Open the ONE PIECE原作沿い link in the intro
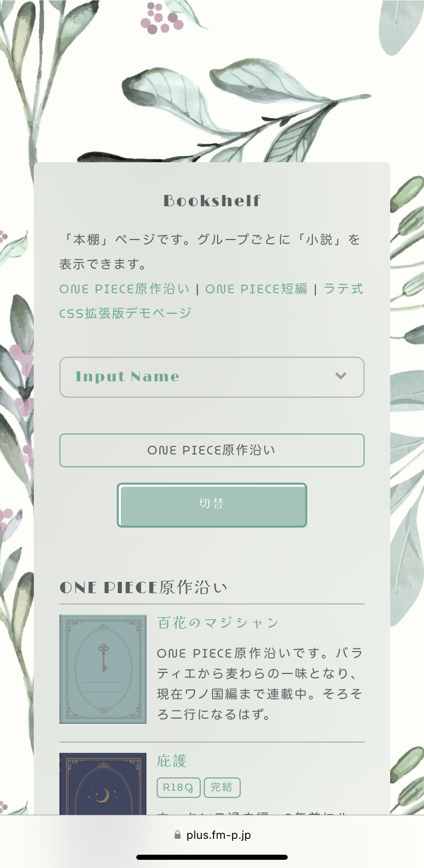The height and width of the screenshot is (868, 424). coord(124,289)
